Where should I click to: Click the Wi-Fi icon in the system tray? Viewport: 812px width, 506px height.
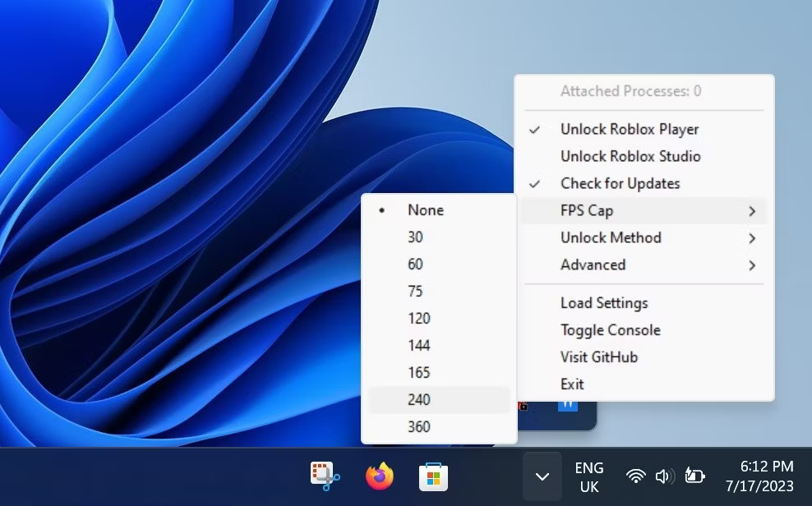pos(634,476)
